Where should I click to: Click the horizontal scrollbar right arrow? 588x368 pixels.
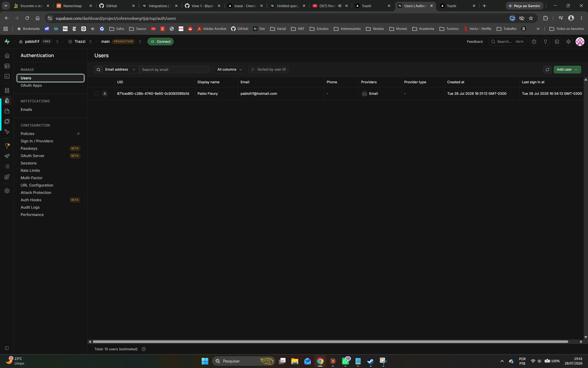[581, 342]
